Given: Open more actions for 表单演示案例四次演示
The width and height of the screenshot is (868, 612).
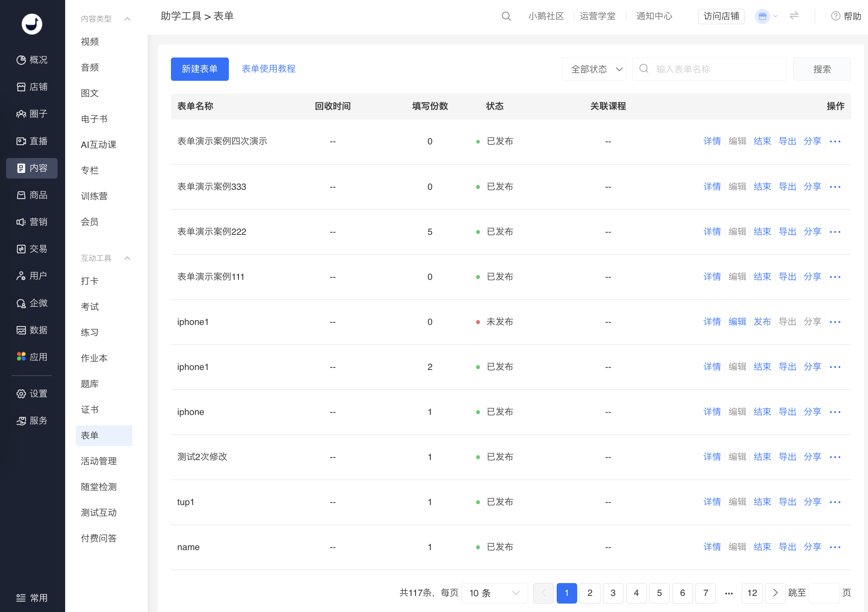Looking at the screenshot, I should click(x=835, y=142).
